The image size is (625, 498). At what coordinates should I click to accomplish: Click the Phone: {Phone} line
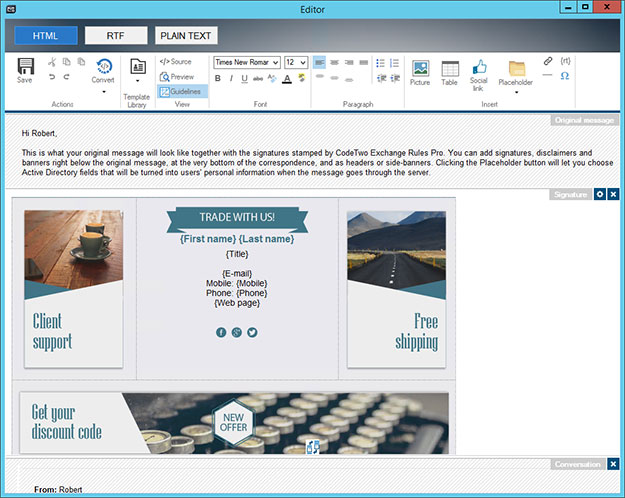pyautogui.click(x=236, y=293)
